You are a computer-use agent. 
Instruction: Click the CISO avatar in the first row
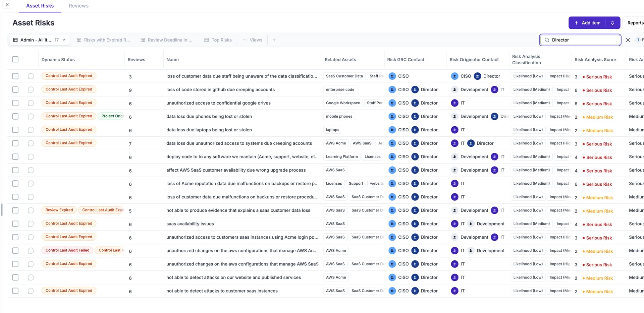tap(392, 76)
